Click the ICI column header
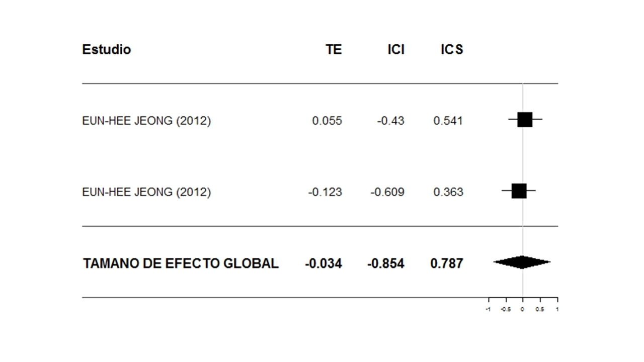 click(x=395, y=49)
